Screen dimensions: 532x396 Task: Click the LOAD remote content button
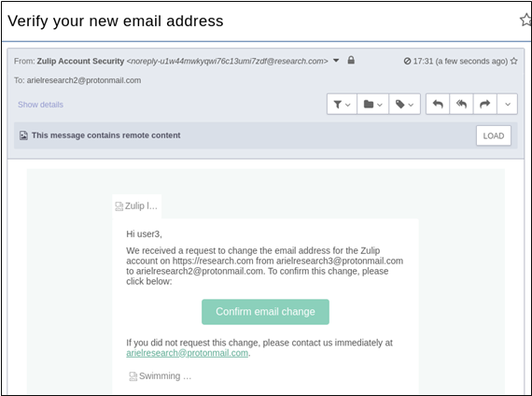point(494,135)
